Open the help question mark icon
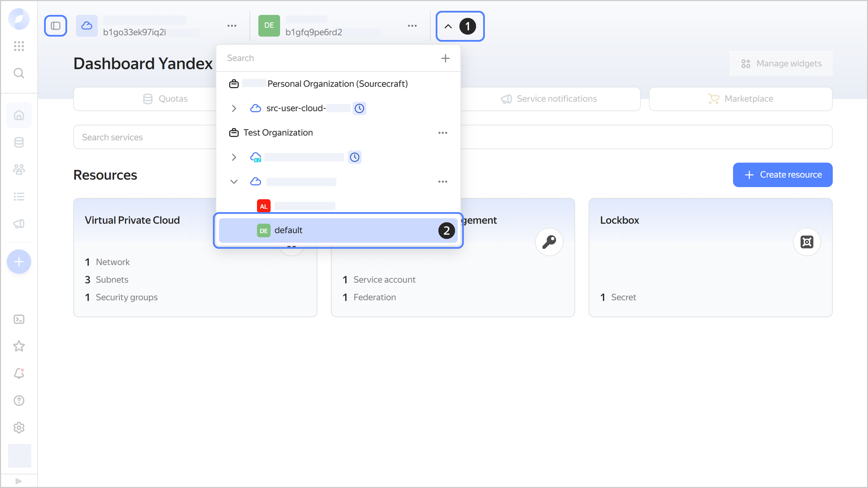868x488 pixels. click(19, 401)
